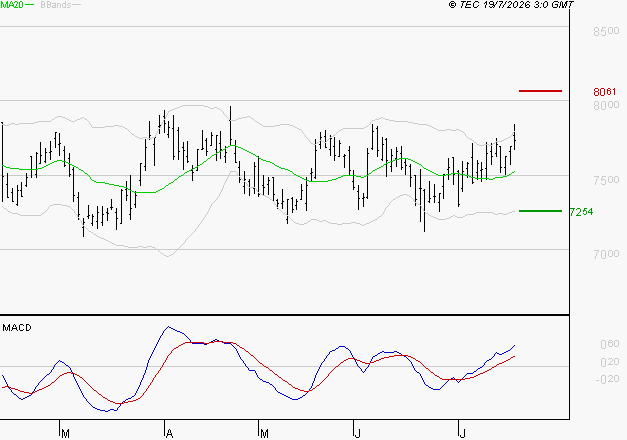Click the MACD 060 scale label

click(x=609, y=344)
